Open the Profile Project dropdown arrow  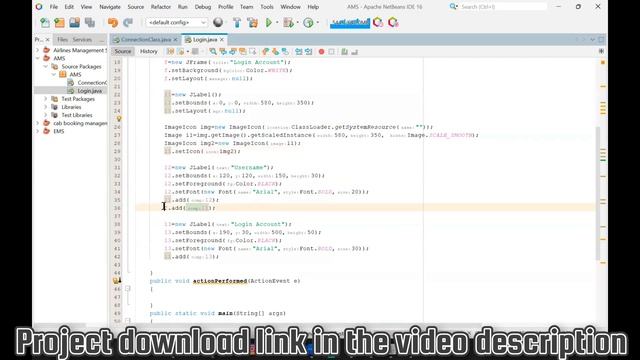pyautogui.click(x=318, y=23)
